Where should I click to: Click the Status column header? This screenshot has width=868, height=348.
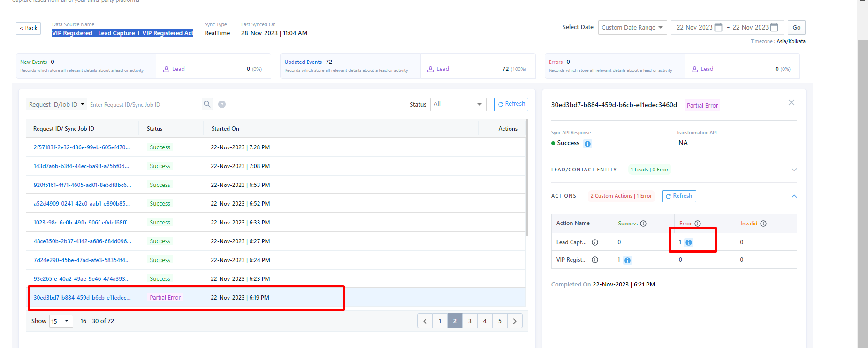[154, 129]
